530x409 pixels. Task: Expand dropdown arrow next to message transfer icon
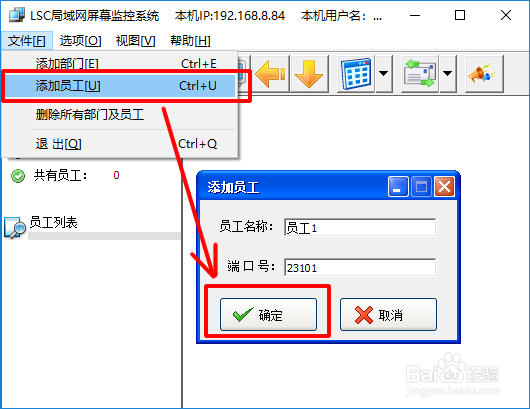pos(448,74)
